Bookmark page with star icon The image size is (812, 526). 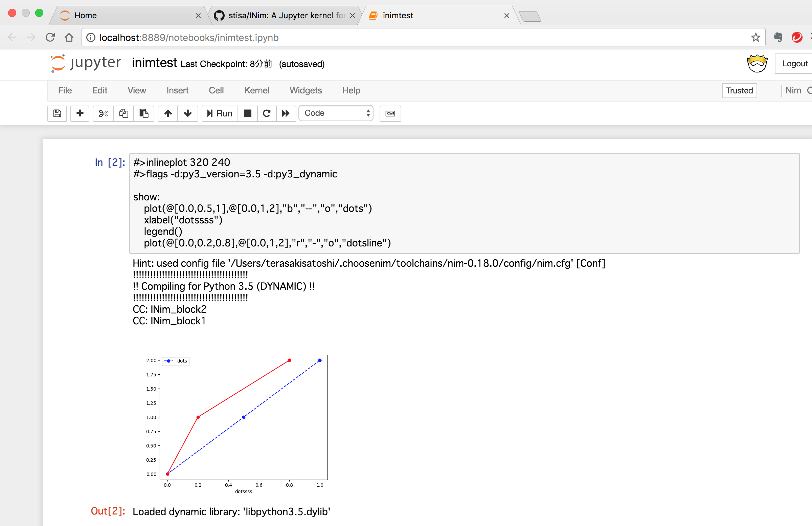coord(755,38)
